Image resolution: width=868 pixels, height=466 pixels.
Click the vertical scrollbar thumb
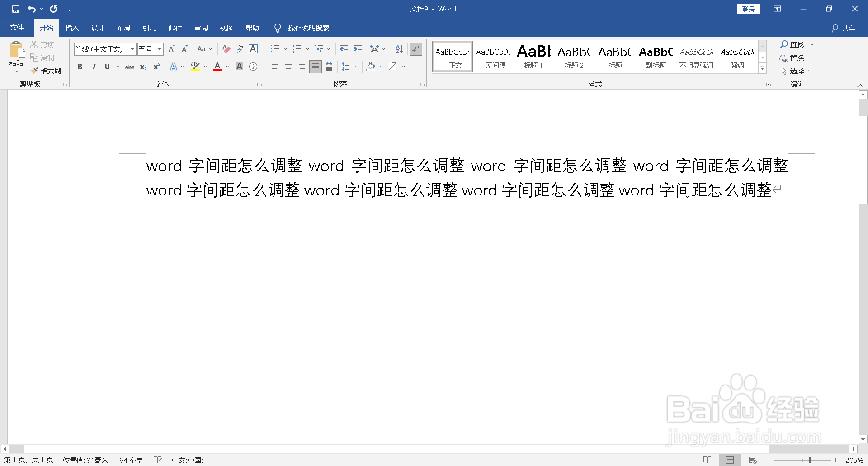(863, 160)
